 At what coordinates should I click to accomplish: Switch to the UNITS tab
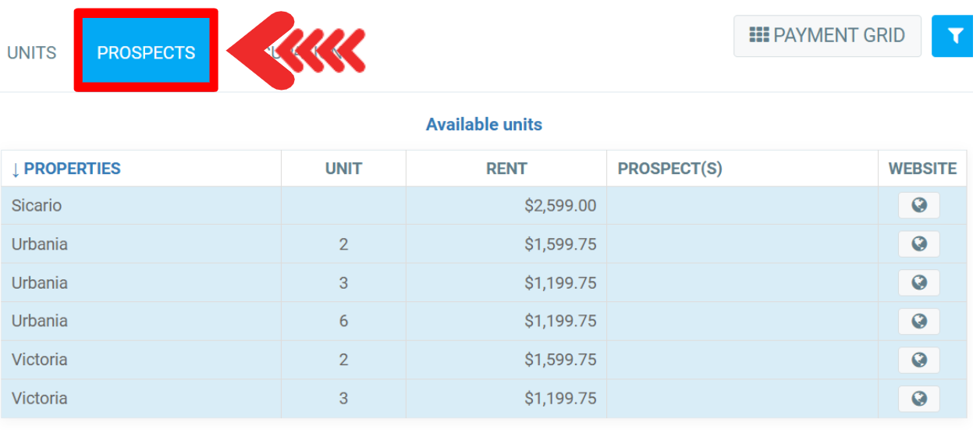click(32, 53)
